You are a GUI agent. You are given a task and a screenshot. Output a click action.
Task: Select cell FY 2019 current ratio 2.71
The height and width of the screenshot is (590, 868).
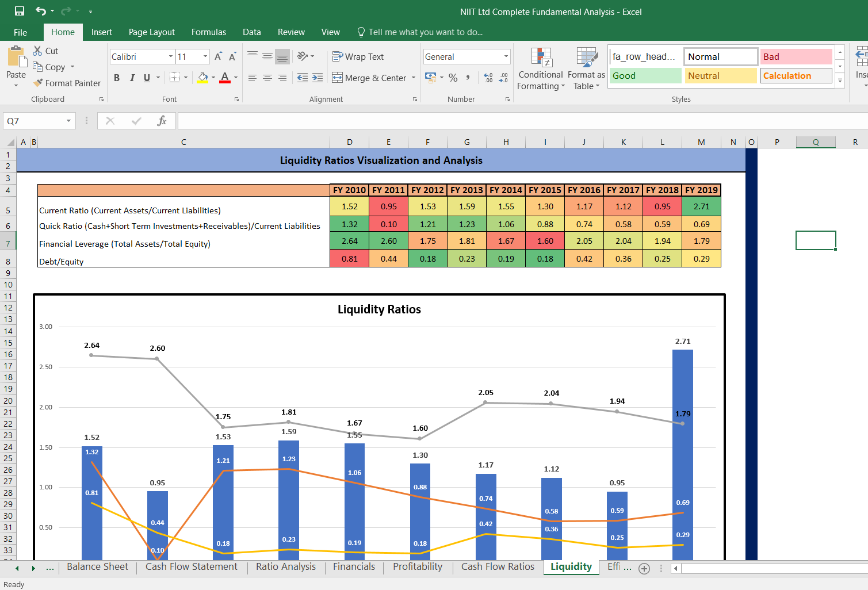tap(701, 206)
